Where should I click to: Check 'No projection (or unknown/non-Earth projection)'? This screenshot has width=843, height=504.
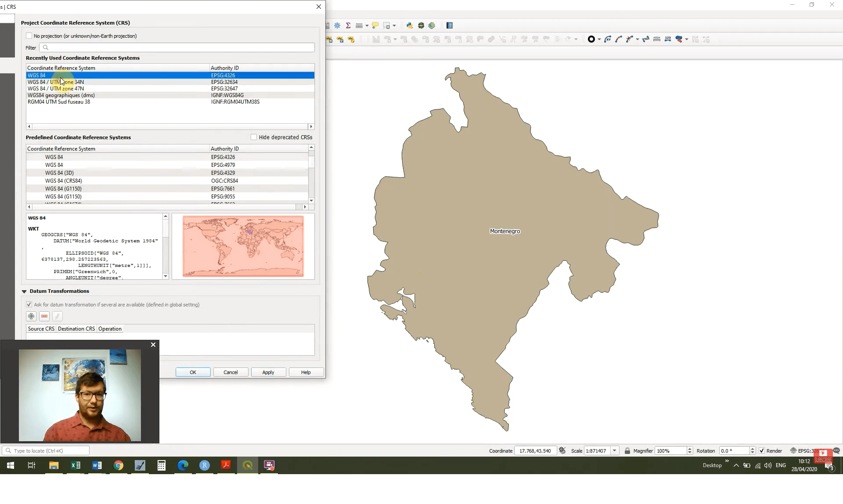29,36
